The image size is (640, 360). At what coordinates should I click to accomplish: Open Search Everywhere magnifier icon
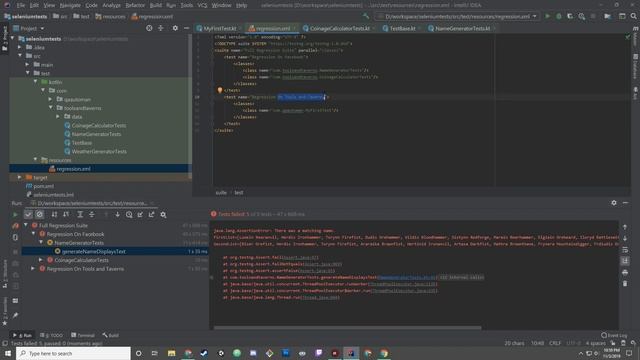[633, 16]
